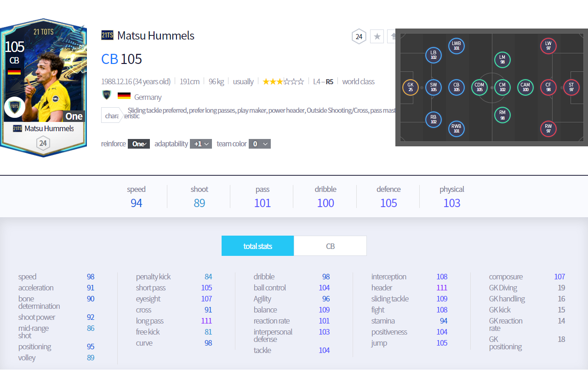
Task: Click the Matsu Hummels player card image
Action: (x=43, y=87)
